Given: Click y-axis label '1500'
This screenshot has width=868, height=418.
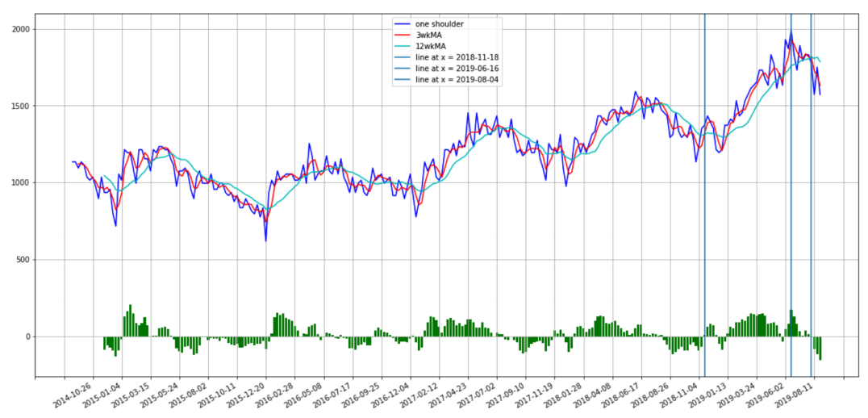Looking at the screenshot, I should point(21,106).
